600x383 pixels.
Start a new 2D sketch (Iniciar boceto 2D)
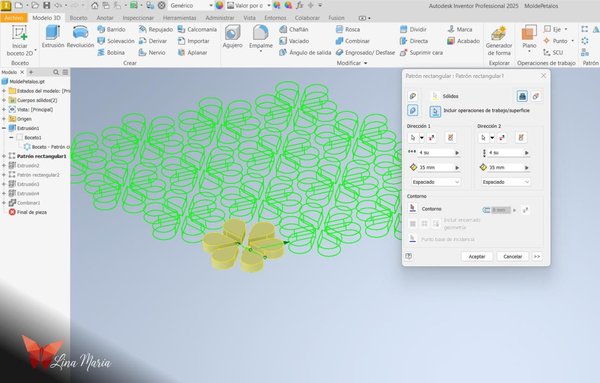tap(20, 40)
